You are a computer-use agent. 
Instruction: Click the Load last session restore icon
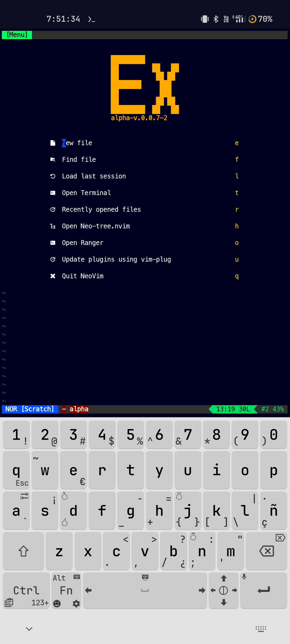coord(53,176)
